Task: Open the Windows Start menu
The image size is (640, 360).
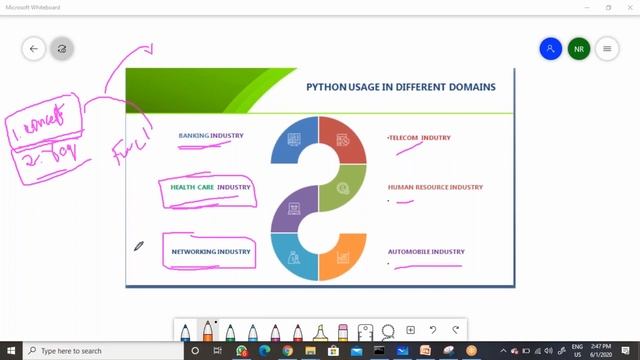Action: [11, 351]
